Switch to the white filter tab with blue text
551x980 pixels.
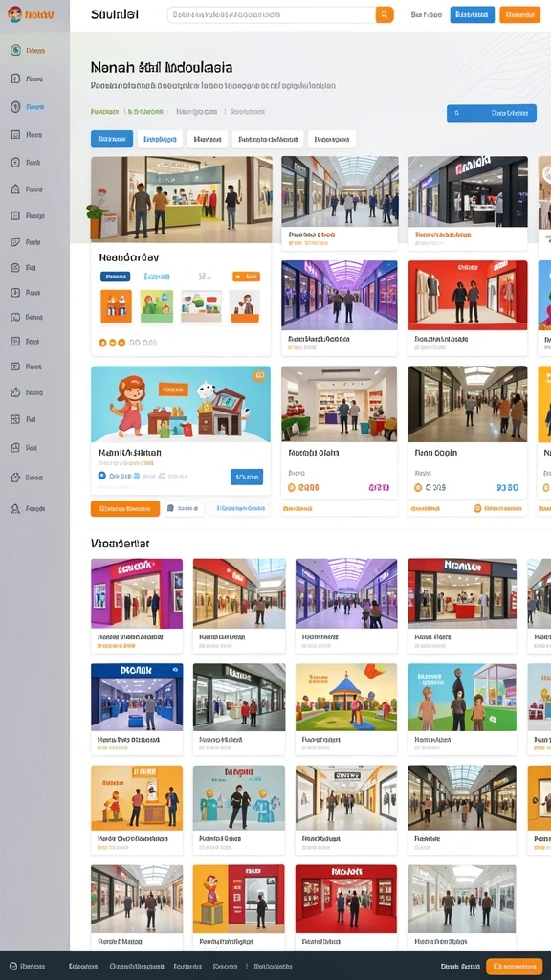pyautogui.click(x=160, y=139)
